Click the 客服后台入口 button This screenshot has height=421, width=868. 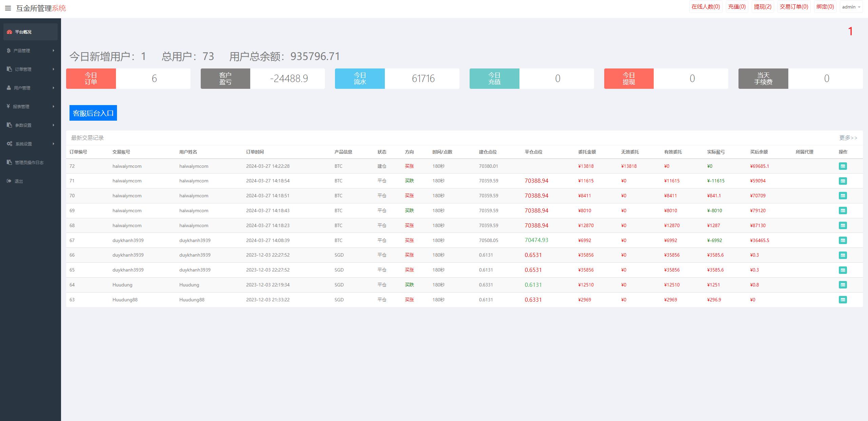(93, 113)
